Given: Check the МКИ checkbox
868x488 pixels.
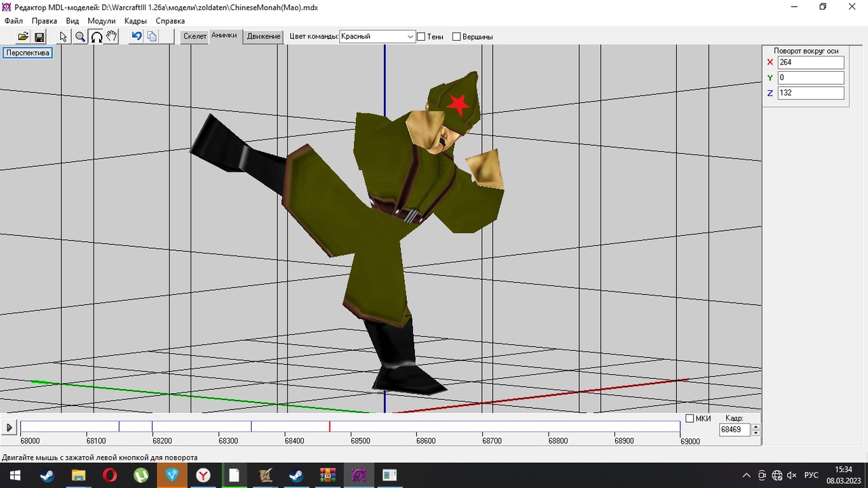Looking at the screenshot, I should [x=690, y=419].
